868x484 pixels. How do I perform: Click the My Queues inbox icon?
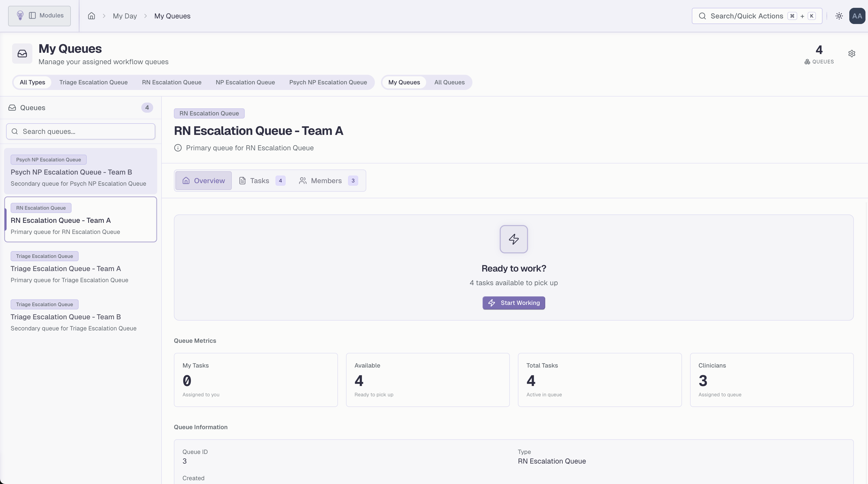point(21,54)
